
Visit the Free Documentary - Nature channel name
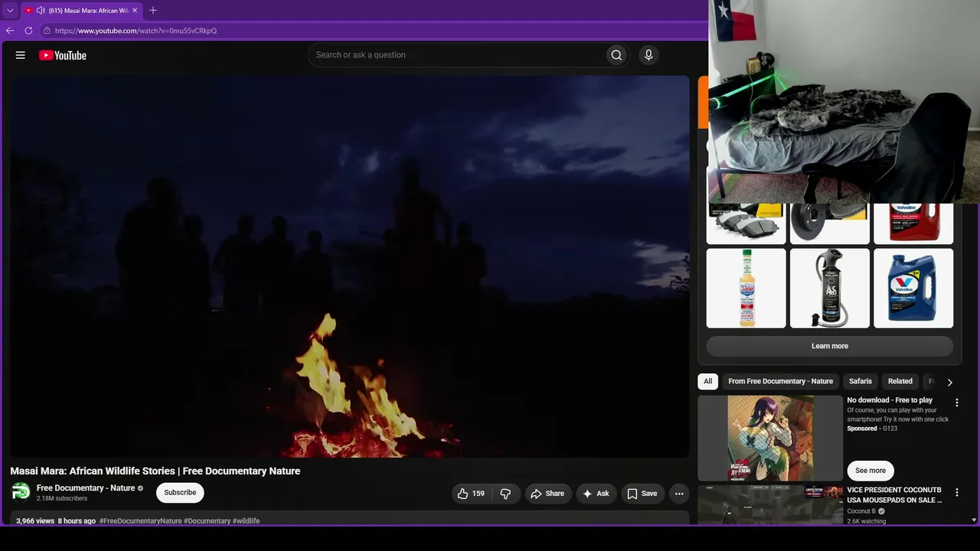(86, 488)
